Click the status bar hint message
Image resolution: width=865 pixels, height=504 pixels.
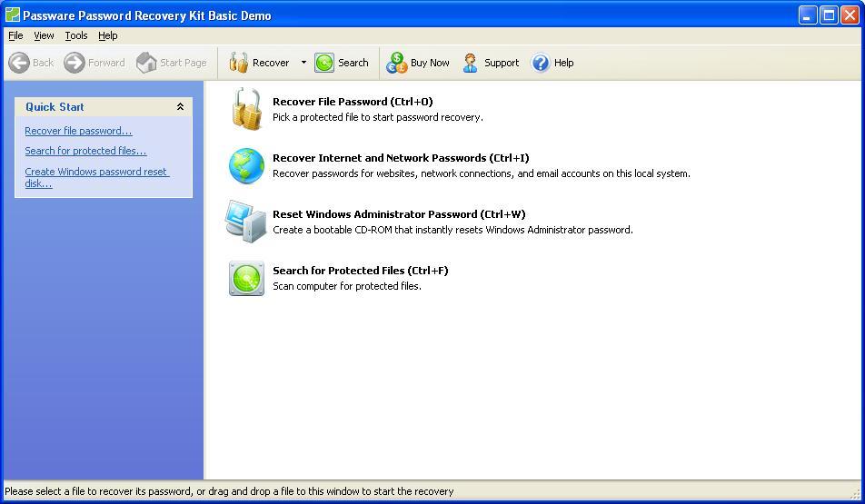(x=229, y=490)
